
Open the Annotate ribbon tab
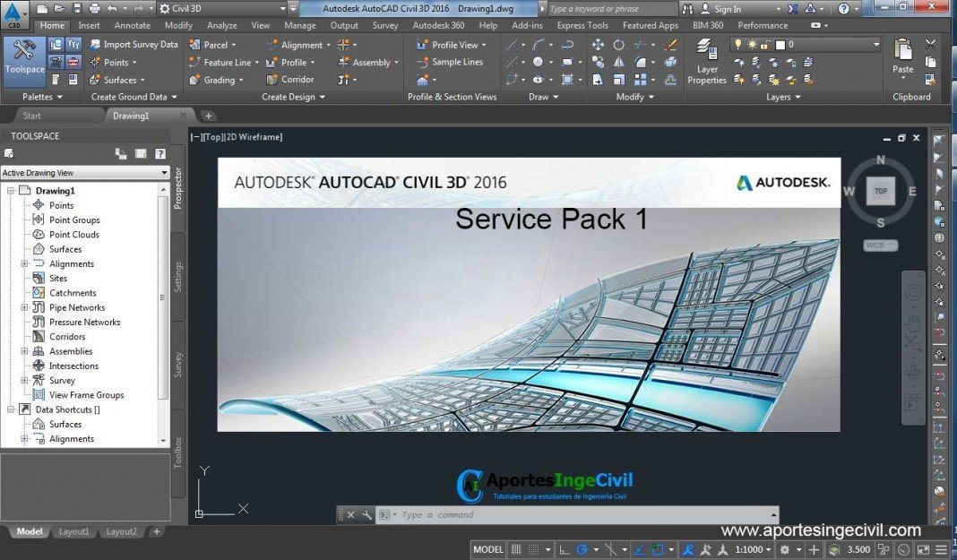[x=132, y=26]
